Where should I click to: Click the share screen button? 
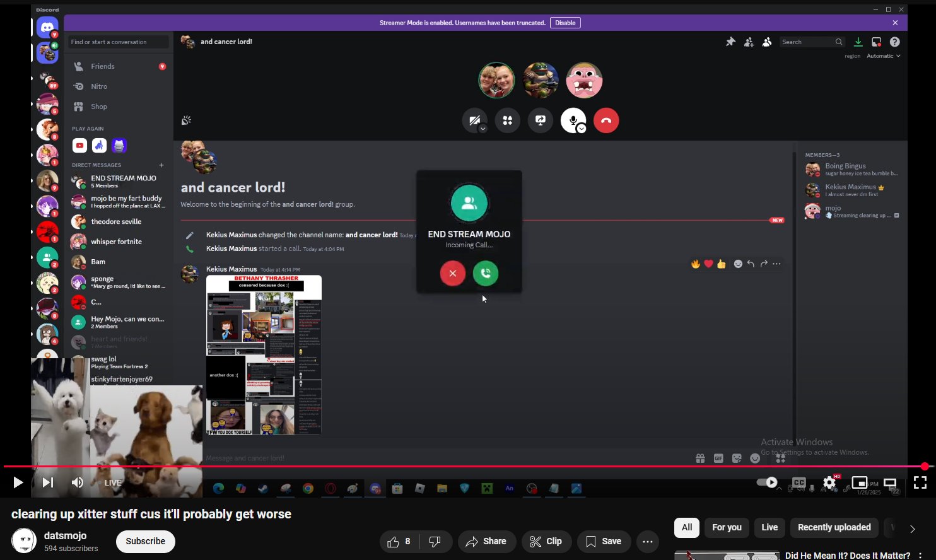click(x=541, y=120)
